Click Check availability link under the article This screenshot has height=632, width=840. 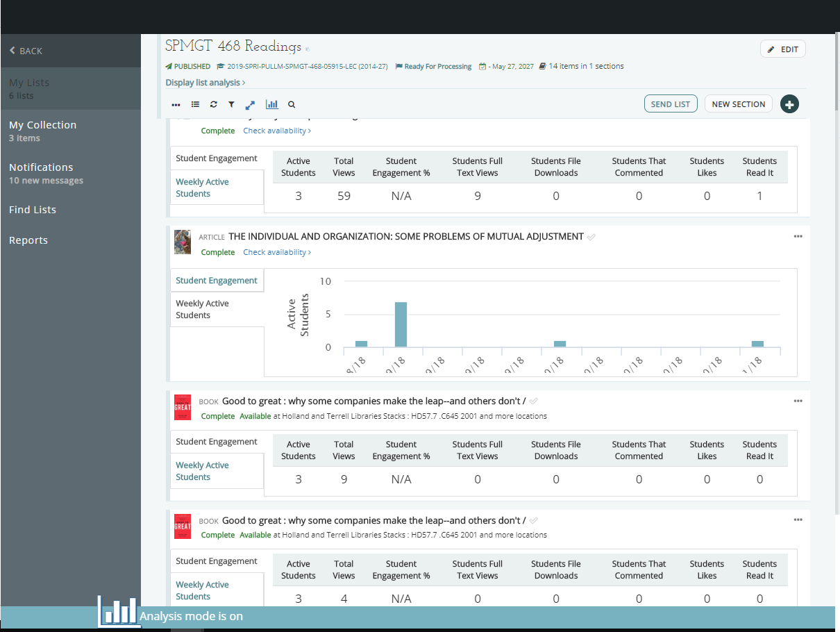(x=276, y=252)
